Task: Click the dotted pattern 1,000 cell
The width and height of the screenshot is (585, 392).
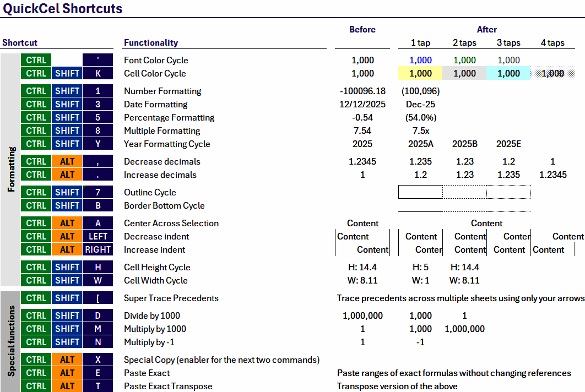Action: (x=552, y=73)
